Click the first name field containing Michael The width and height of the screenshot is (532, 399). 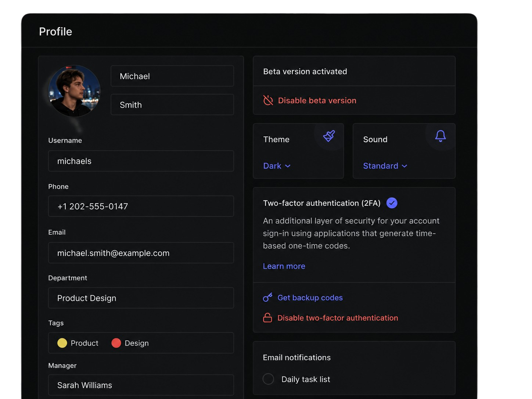coord(172,76)
